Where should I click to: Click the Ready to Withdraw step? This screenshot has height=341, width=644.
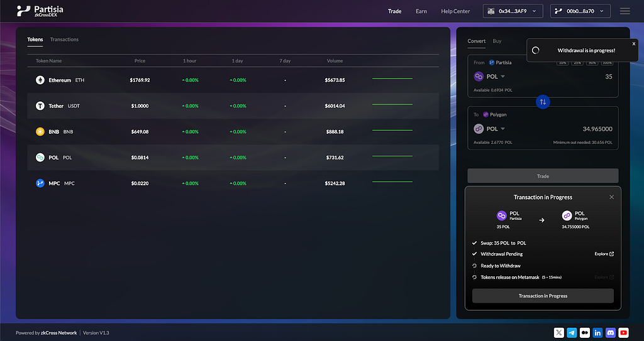click(500, 266)
